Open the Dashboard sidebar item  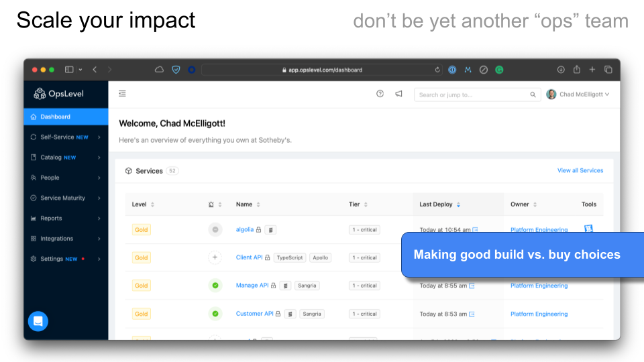[66, 117]
